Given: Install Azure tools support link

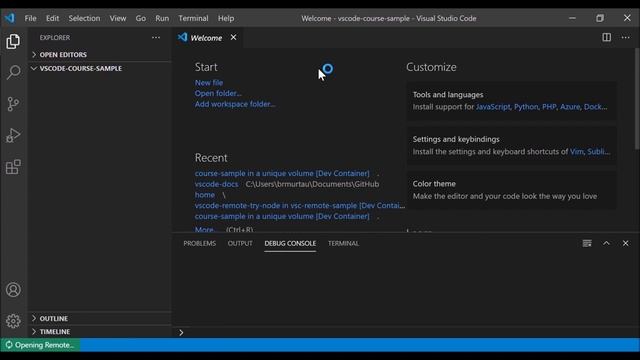Looking at the screenshot, I should click(x=570, y=107).
